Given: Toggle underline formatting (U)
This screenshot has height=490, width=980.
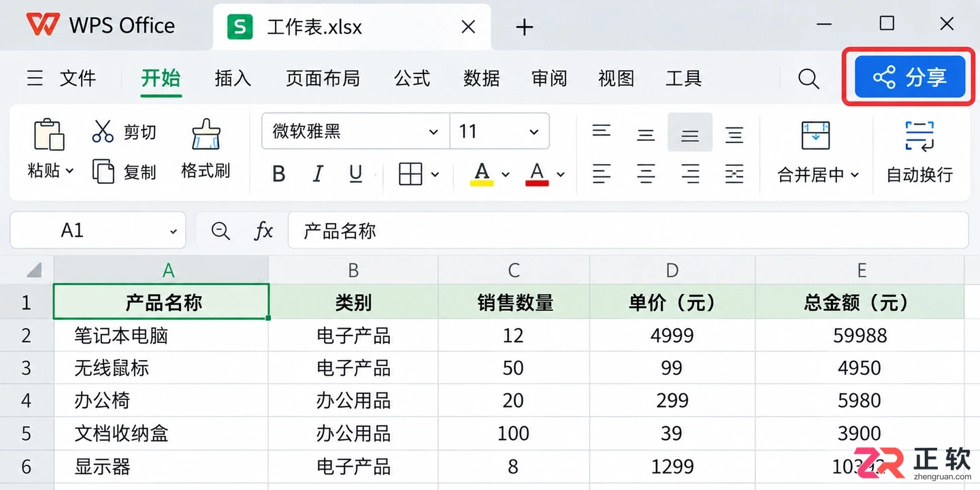Looking at the screenshot, I should (355, 174).
